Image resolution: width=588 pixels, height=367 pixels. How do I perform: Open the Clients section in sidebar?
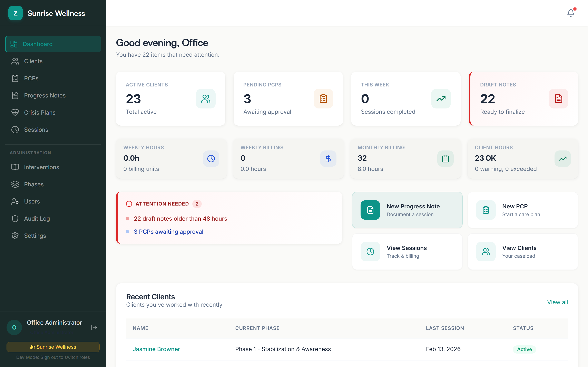point(33,61)
